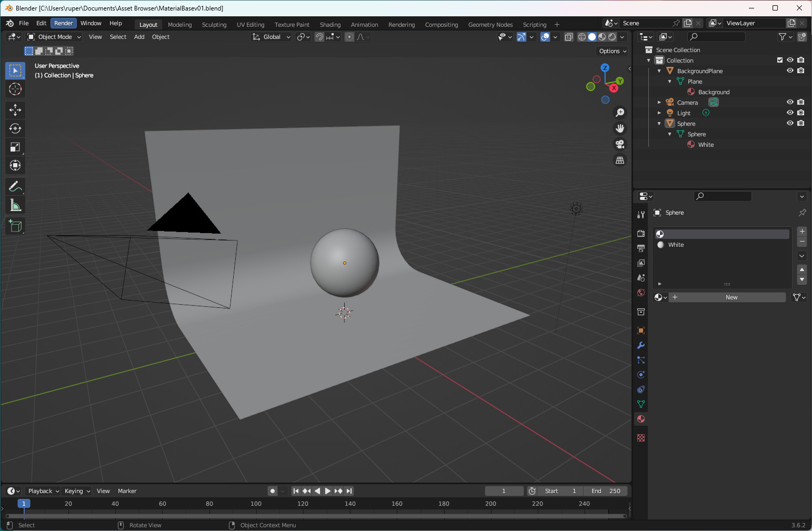
Task: Click the zoom magnifier viewport icon
Action: [x=620, y=113]
